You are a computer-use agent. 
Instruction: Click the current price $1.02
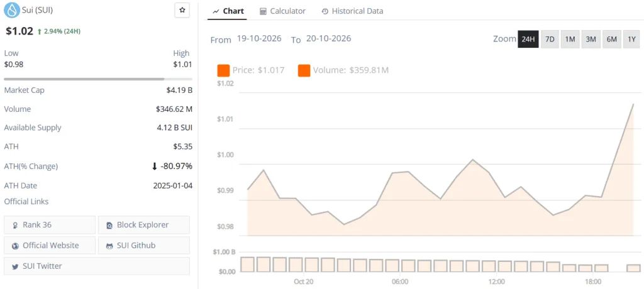pos(19,31)
